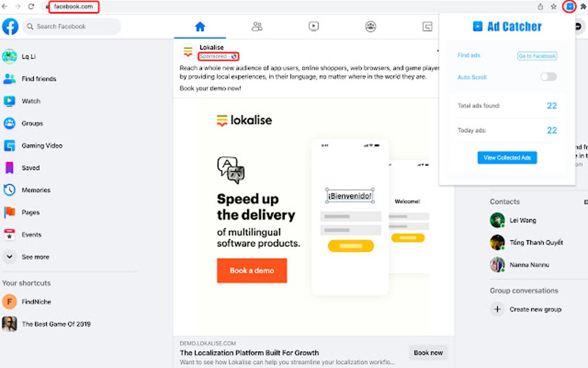Click Go to Facebook button
The image size is (588, 368).
[537, 56]
